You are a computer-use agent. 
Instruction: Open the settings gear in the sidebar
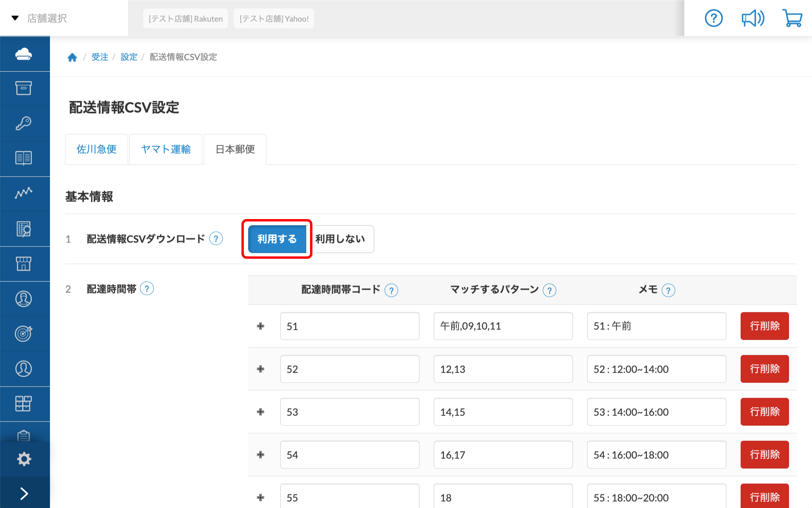tap(25, 458)
